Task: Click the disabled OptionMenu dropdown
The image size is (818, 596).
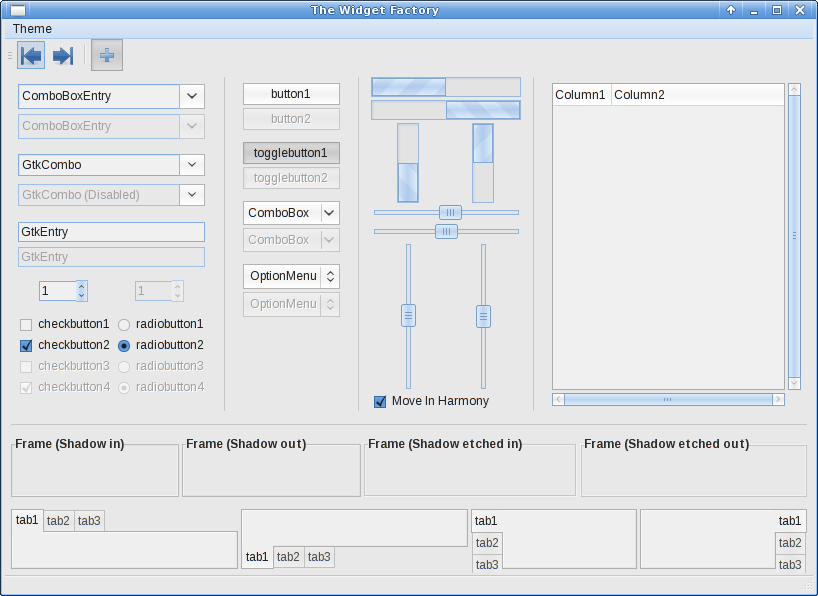Action: (291, 304)
